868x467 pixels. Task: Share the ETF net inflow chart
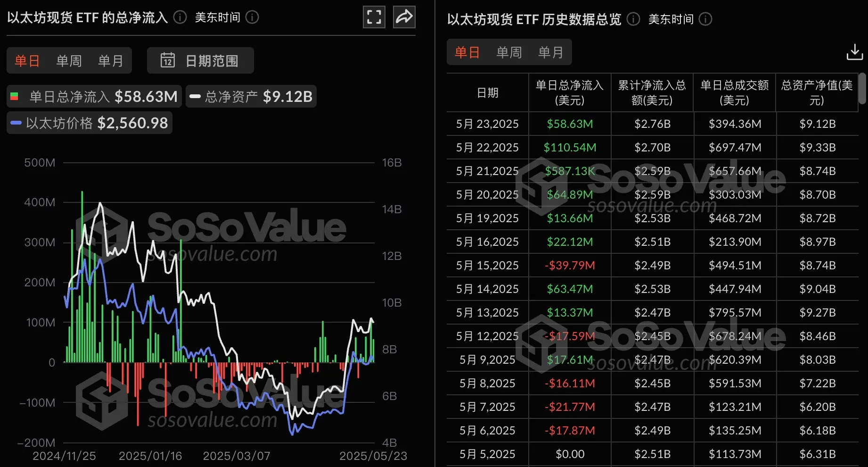point(404,17)
